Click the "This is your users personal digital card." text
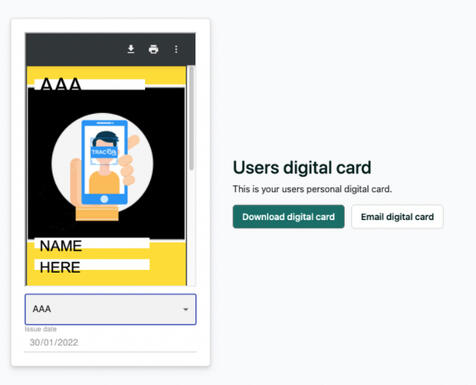The height and width of the screenshot is (385, 476). (312, 189)
